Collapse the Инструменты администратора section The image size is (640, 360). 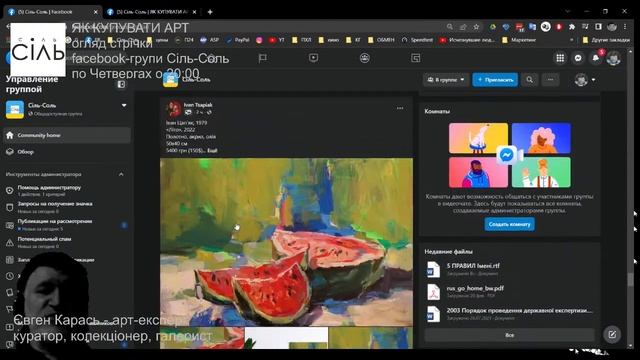(121, 174)
